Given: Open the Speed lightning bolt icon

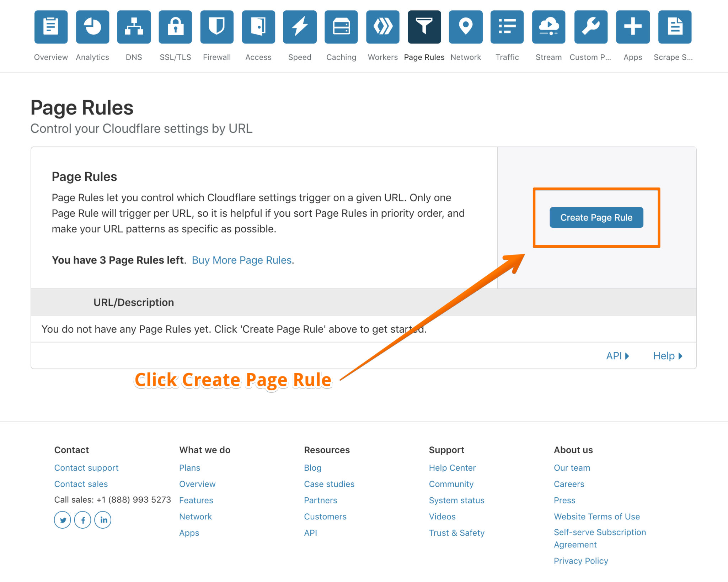Looking at the screenshot, I should click(300, 27).
